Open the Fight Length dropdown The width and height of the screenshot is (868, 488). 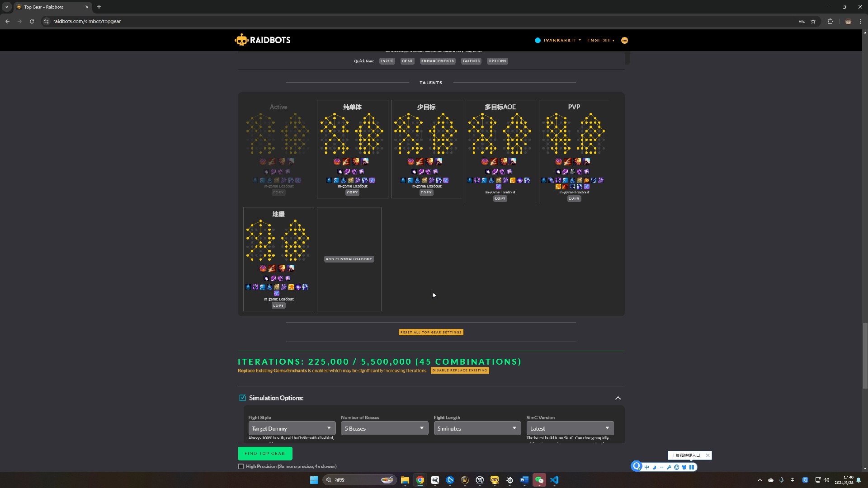pos(477,428)
